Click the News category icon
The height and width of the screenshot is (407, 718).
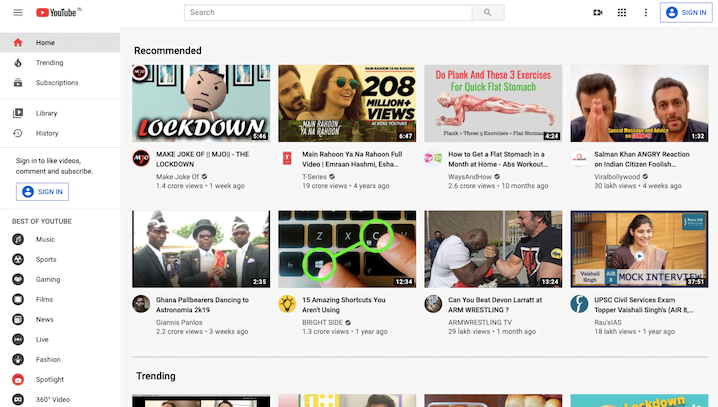(x=18, y=320)
